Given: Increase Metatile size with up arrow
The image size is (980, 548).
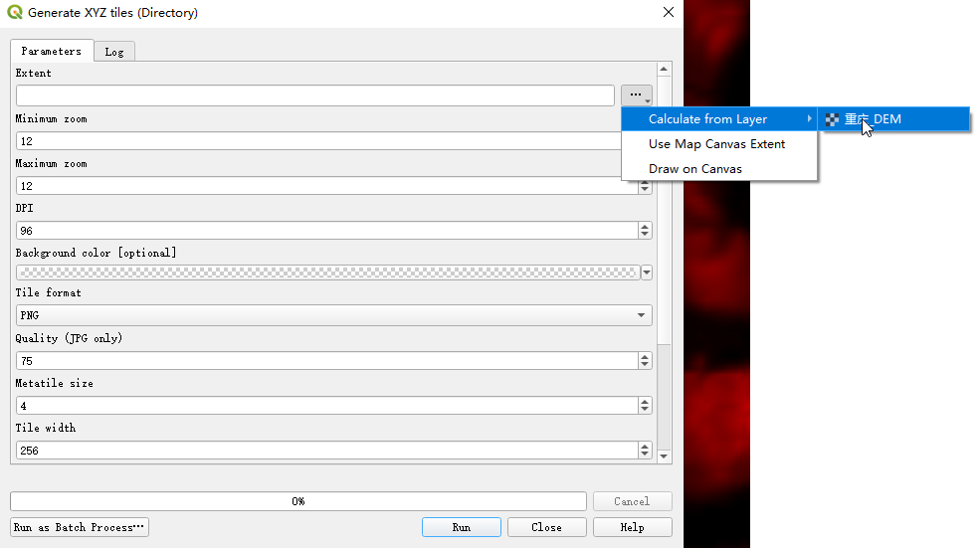Looking at the screenshot, I should [645, 401].
